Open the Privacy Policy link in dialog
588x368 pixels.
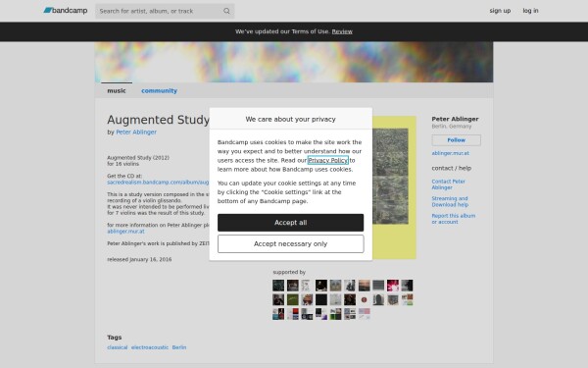327,160
